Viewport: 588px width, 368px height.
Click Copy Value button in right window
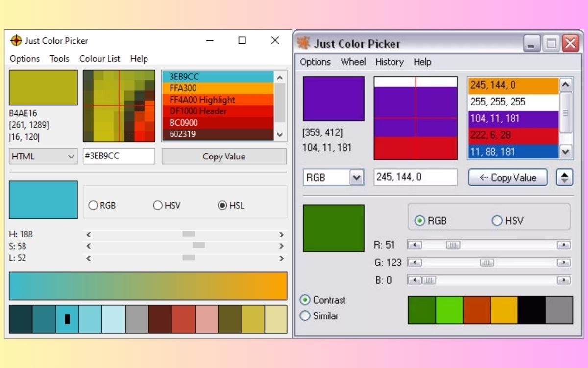508,178
